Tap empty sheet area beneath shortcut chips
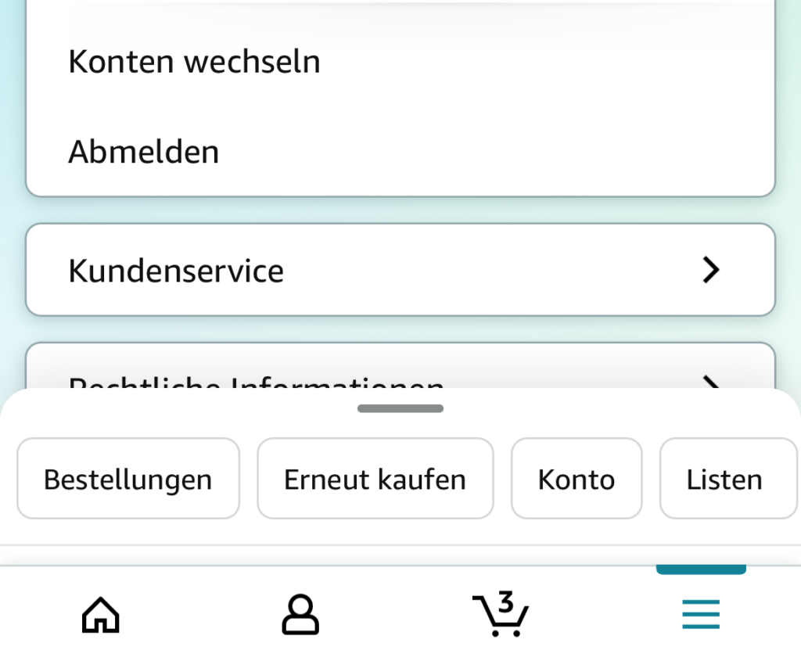801x672 pixels. pos(400,533)
